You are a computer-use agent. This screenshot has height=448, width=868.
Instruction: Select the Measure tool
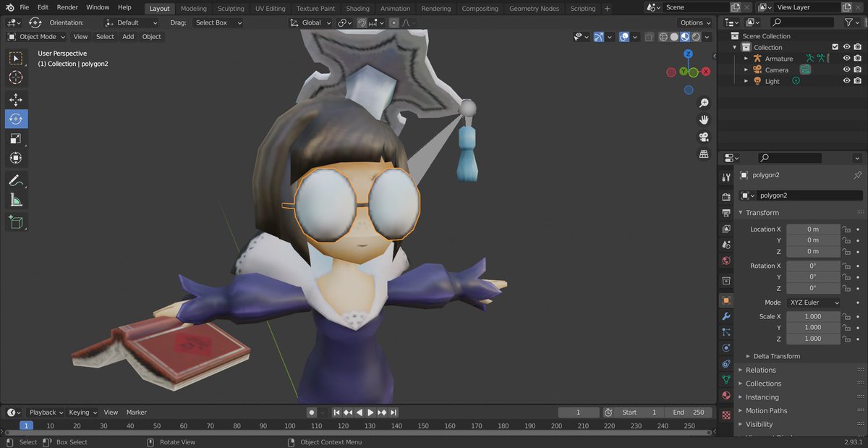click(x=16, y=200)
